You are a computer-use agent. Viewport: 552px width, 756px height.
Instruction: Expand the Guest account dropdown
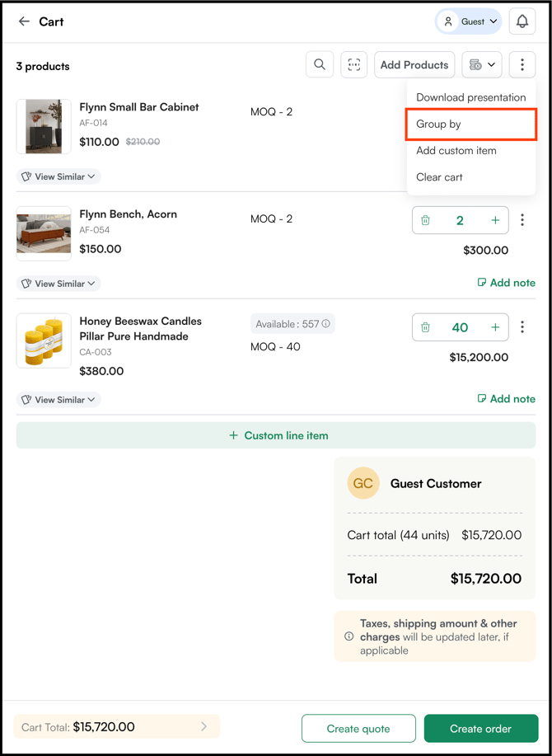point(469,21)
